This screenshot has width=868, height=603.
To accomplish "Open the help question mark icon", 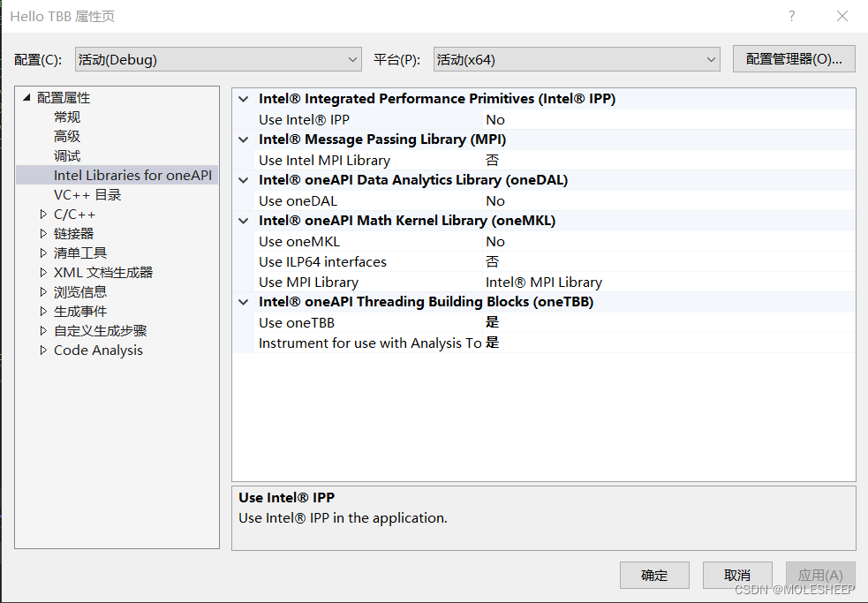I will click(x=791, y=15).
